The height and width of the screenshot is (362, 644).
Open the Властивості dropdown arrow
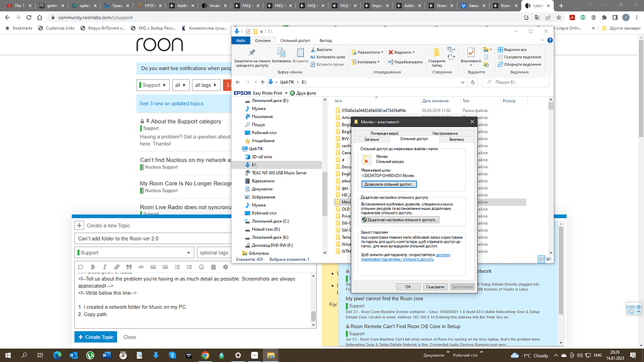[x=471, y=65]
